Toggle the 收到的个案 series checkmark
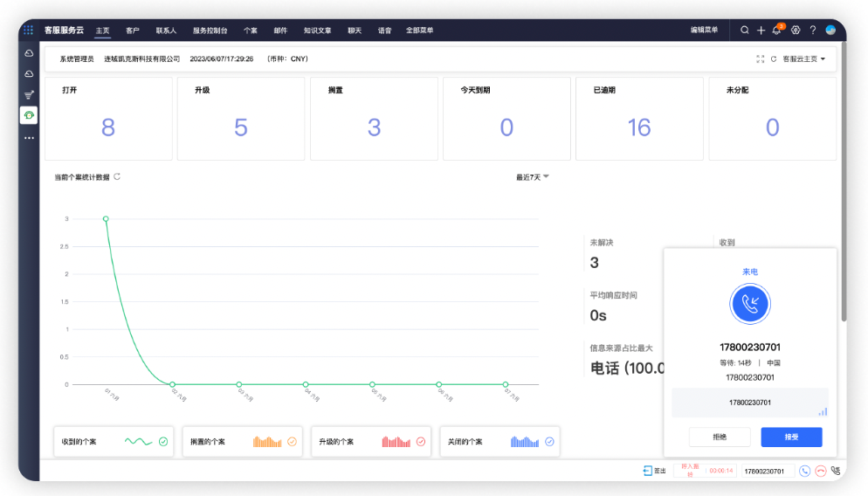 point(162,442)
